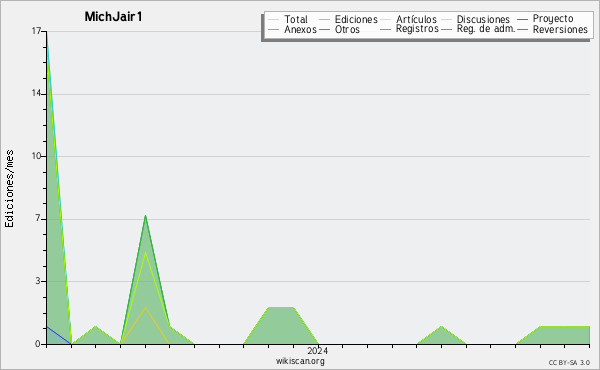
Task: Click the yellow Discusiones peak in chart
Action: coord(145,307)
